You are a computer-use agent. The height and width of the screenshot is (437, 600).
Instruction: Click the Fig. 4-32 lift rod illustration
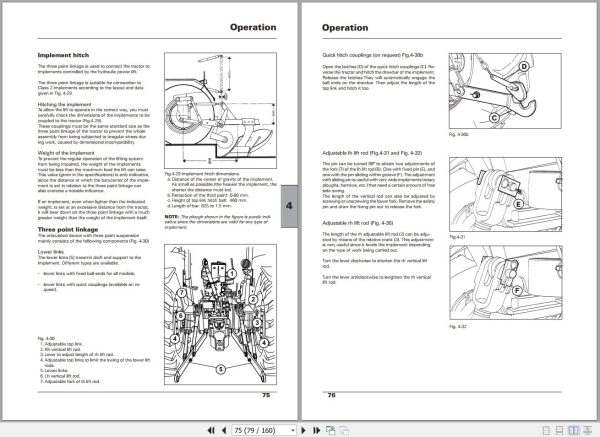tap(505, 282)
